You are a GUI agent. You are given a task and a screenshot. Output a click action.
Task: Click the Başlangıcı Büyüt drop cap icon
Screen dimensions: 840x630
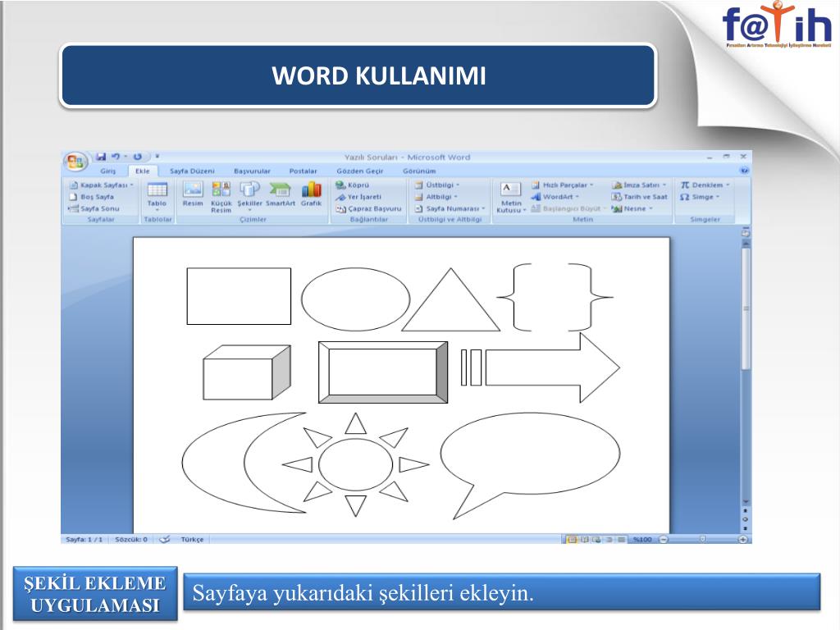536,208
